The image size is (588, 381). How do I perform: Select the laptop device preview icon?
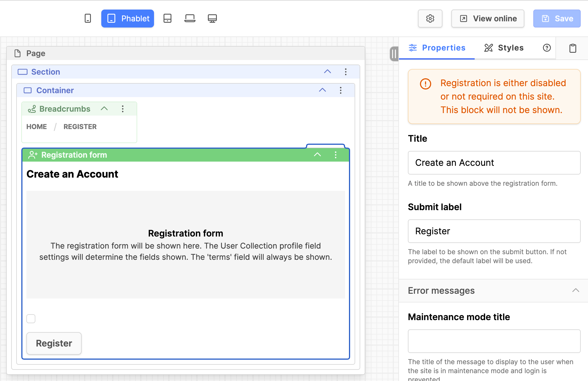pyautogui.click(x=190, y=19)
